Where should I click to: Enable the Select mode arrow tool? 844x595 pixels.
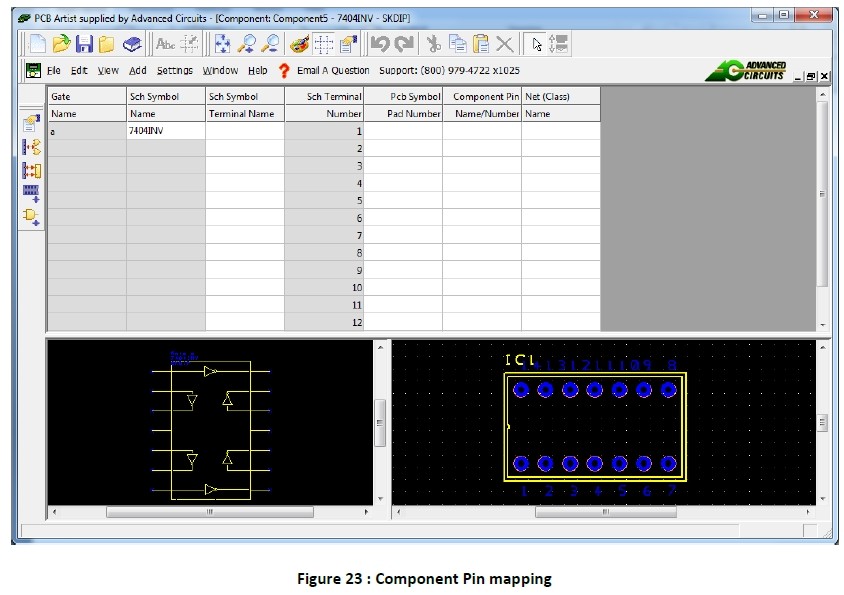(x=537, y=43)
